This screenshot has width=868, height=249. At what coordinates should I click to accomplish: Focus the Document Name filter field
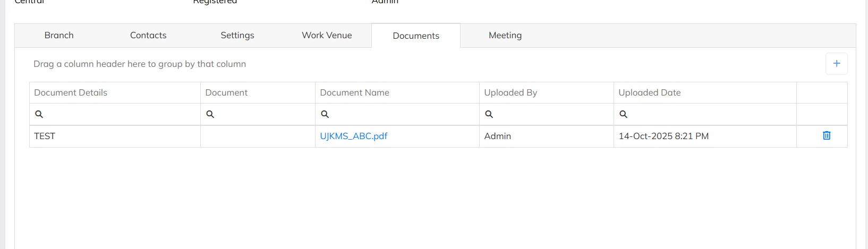coord(404,114)
